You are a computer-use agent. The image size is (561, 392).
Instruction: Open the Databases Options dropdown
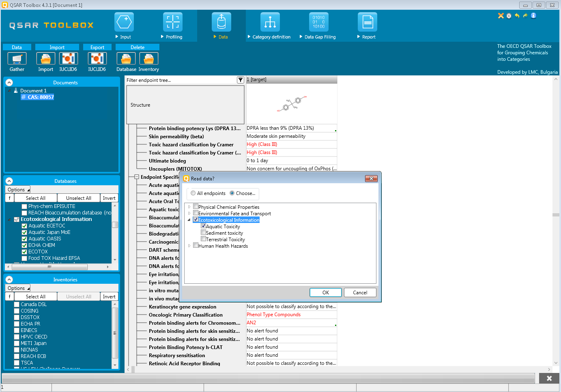tap(18, 190)
